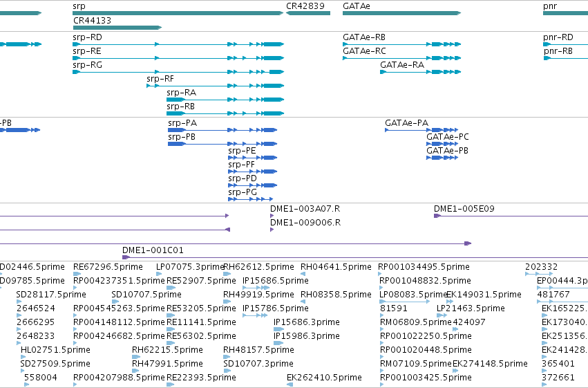Select the RP001048832.5prime EST
Screen dimensions: 588x388
click(381, 288)
